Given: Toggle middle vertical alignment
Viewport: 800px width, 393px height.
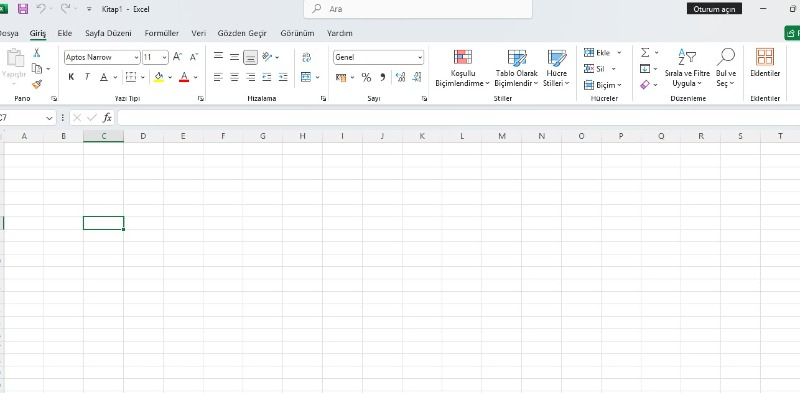Looking at the screenshot, I should (x=234, y=57).
